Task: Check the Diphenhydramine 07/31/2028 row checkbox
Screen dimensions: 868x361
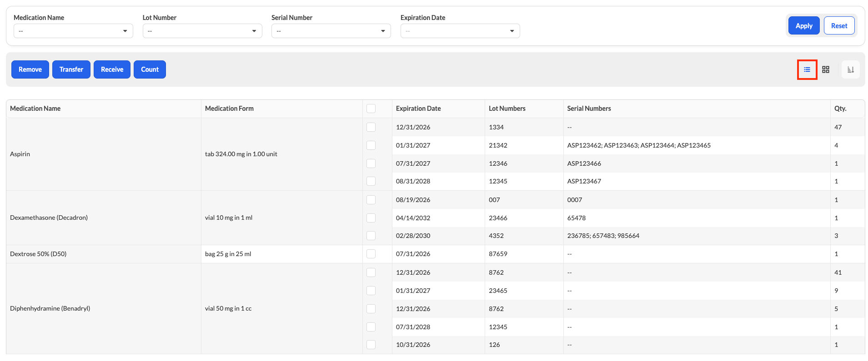Action: 371,327
